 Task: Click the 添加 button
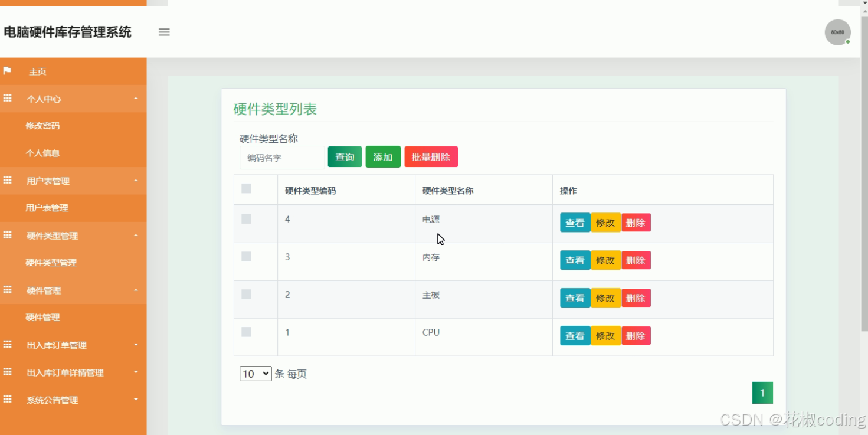coord(383,157)
